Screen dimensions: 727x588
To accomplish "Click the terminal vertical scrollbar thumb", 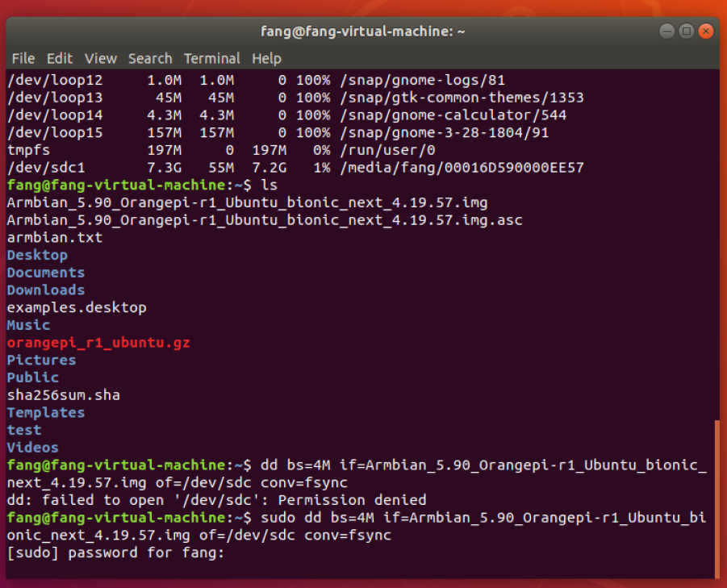I will 717,498.
